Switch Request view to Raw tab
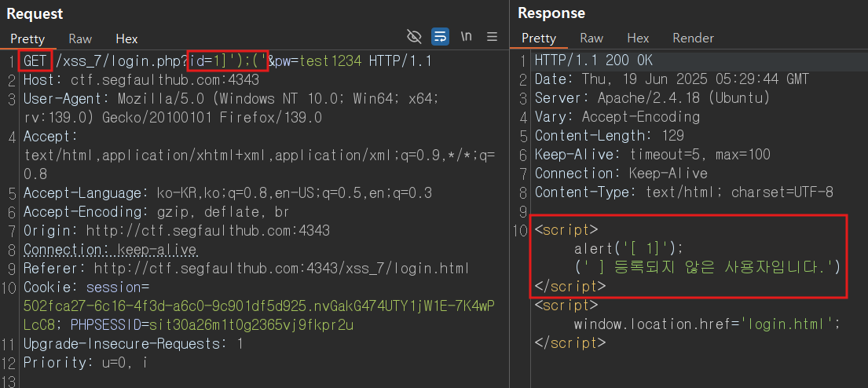This screenshot has width=868, height=388. click(x=80, y=38)
